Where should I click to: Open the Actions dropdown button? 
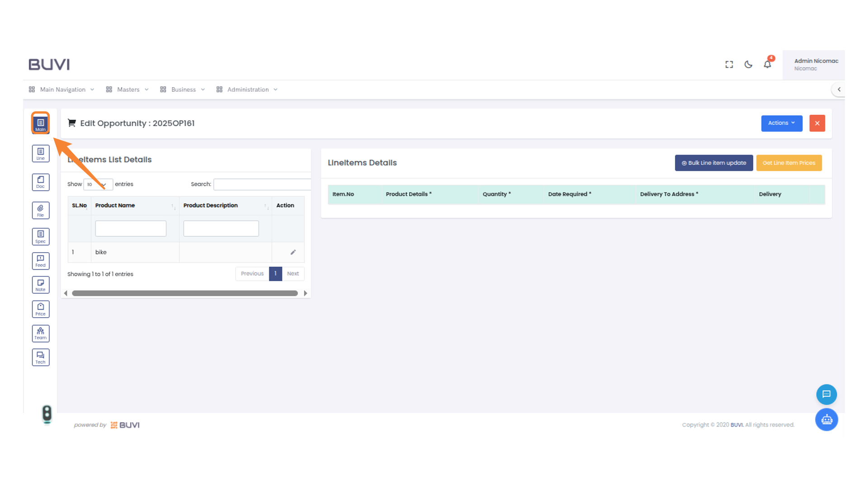point(781,123)
